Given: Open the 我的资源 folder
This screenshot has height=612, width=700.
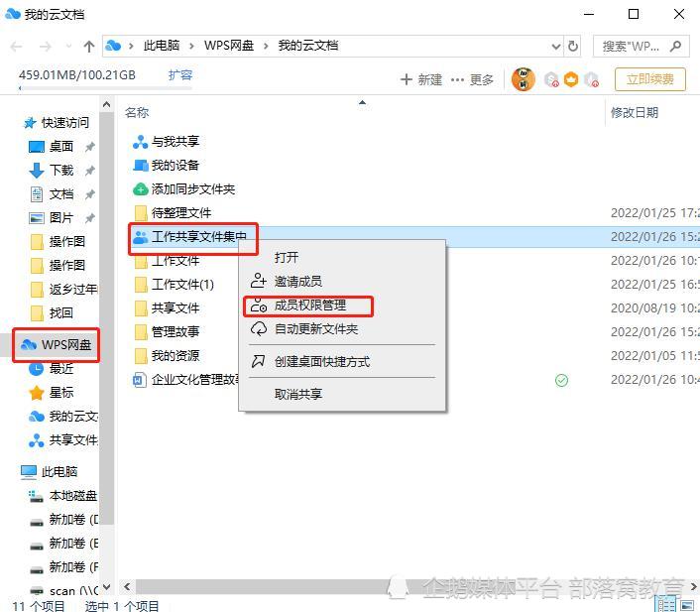Looking at the screenshot, I should (x=175, y=356).
